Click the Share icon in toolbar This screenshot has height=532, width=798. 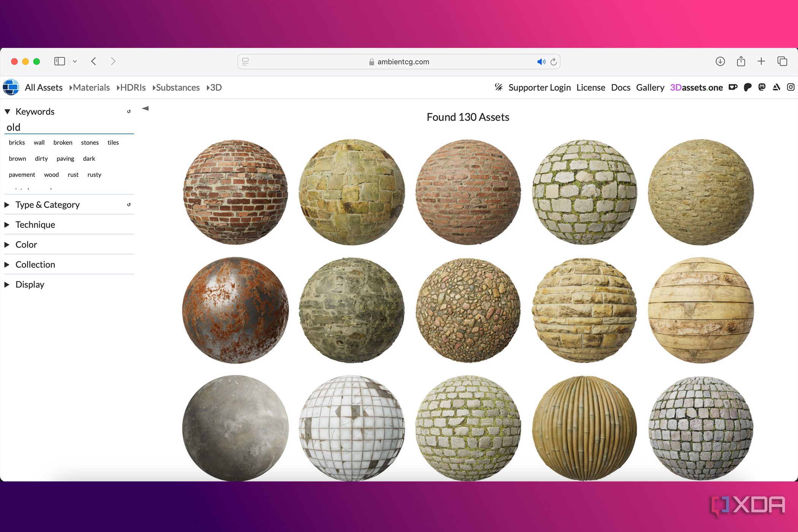tap(741, 61)
